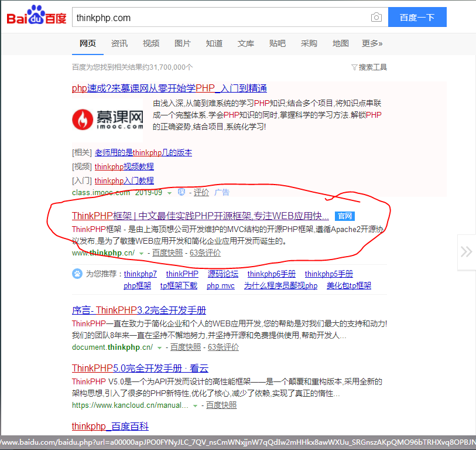Click the camera icon to search by image
Viewport: 476px width, 450px height.
376,17
